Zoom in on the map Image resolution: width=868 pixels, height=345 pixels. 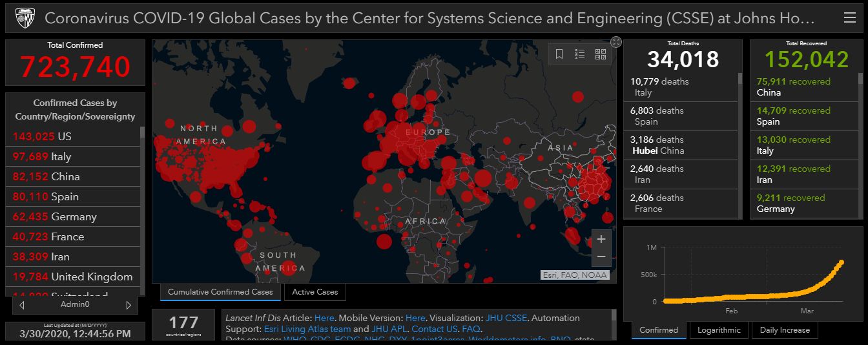601,239
